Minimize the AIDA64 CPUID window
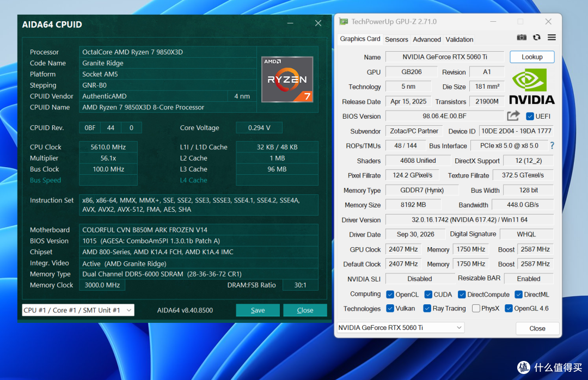The height and width of the screenshot is (380, 588). pyautogui.click(x=290, y=23)
